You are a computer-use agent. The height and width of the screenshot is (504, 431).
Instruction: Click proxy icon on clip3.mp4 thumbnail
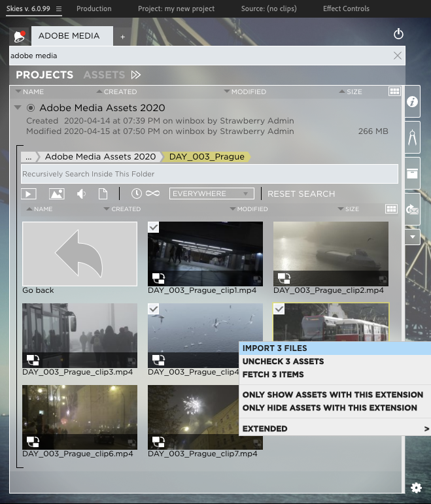[33, 360]
